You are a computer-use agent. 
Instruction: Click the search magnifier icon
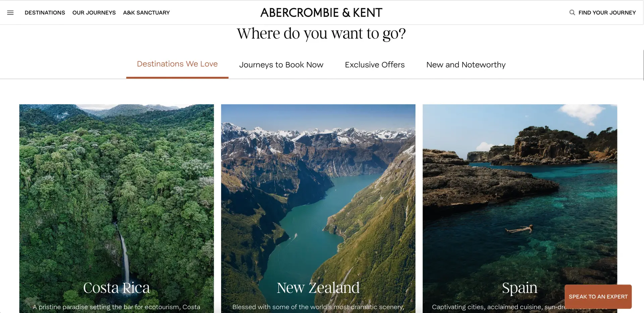(572, 12)
